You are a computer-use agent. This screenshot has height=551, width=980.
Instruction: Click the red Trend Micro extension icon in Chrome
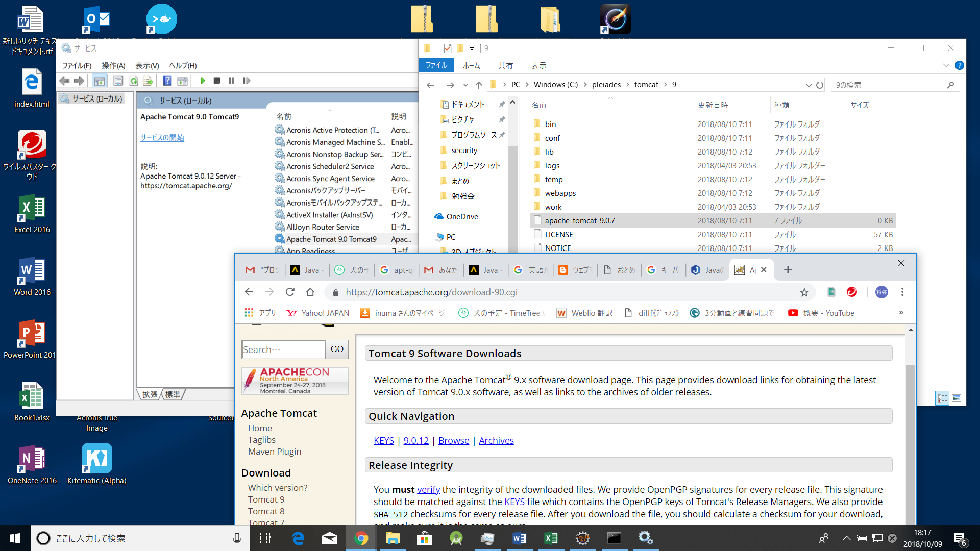852,292
